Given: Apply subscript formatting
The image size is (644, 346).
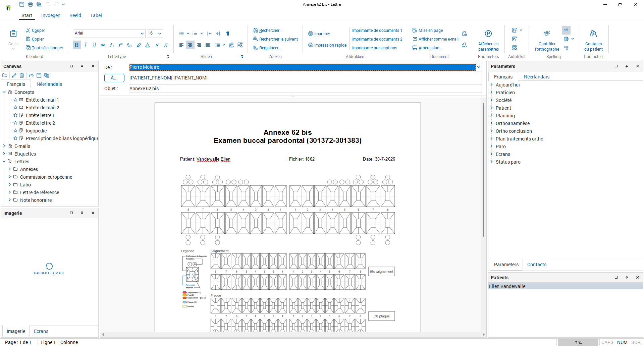Looking at the screenshot, I should coord(112,45).
